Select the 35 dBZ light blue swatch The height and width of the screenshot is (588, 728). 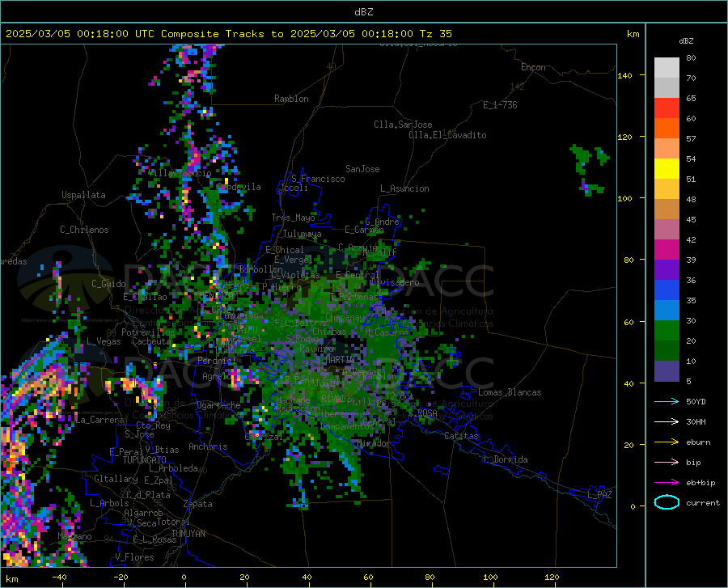(x=667, y=311)
